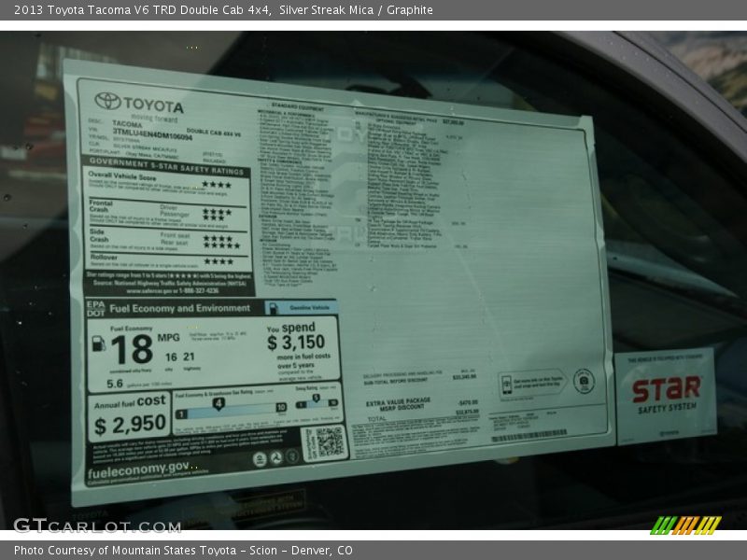The height and width of the screenshot is (560, 747).
Task: Click the '5.6' gallons per 100 miles value
Action: click(115, 384)
